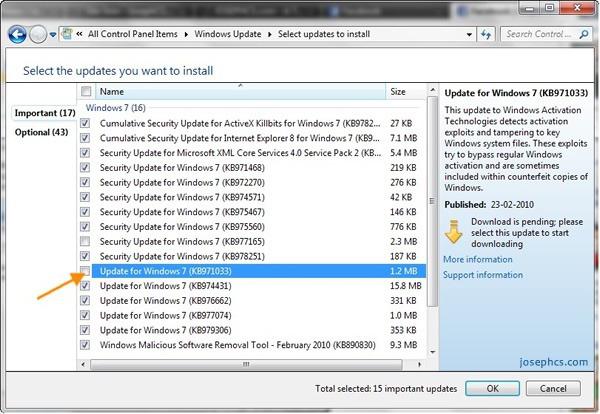The width and height of the screenshot is (600, 414).
Task: Check the Update KB971033 checkbox
Action: click(85, 271)
